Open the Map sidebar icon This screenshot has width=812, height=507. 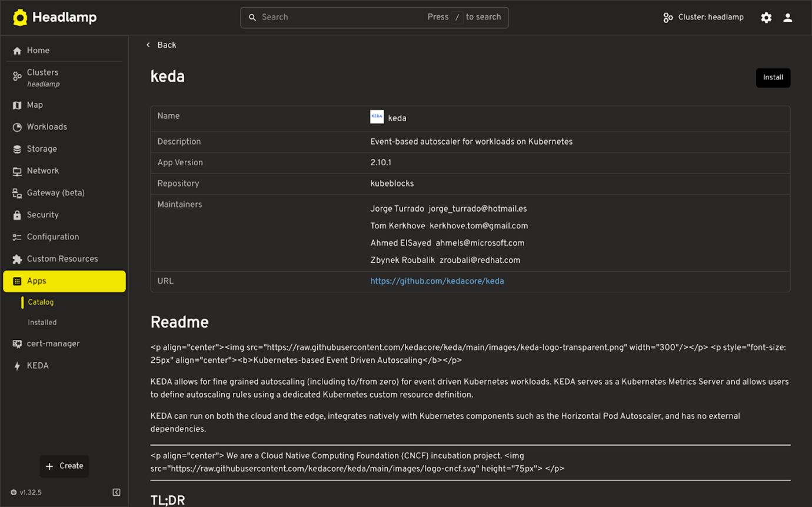pyautogui.click(x=17, y=105)
